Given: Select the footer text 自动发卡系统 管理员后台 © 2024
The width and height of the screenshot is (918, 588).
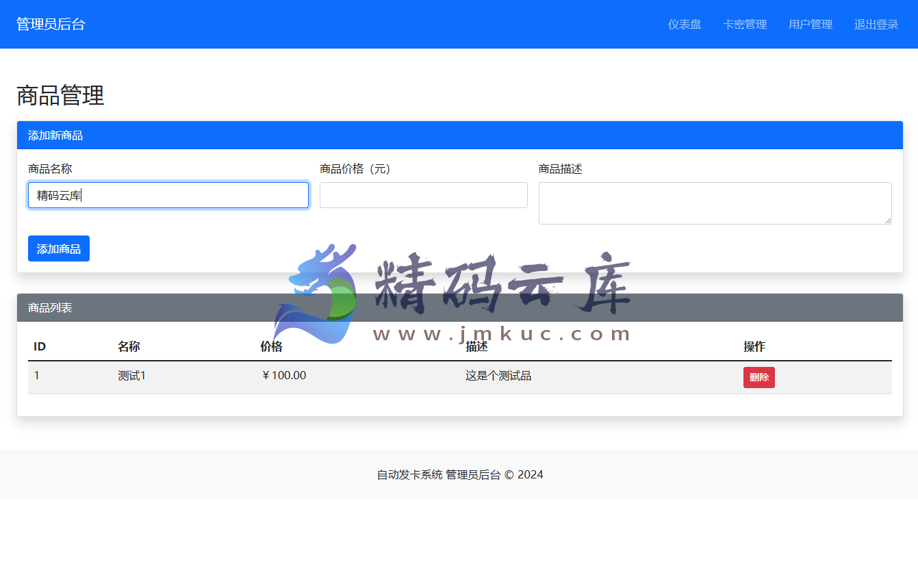Looking at the screenshot, I should 460,474.
